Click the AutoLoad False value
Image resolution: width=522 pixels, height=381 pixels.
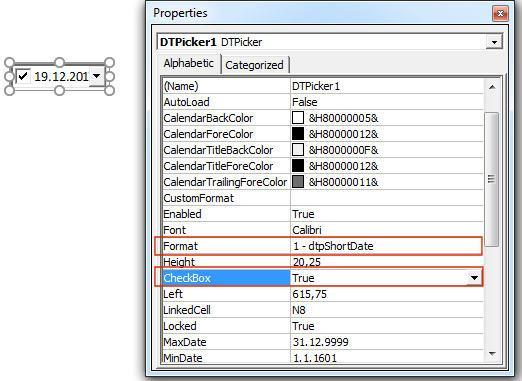[305, 102]
